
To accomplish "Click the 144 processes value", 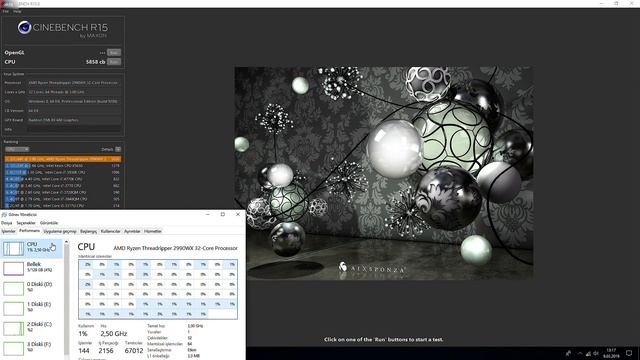I will (84, 351).
